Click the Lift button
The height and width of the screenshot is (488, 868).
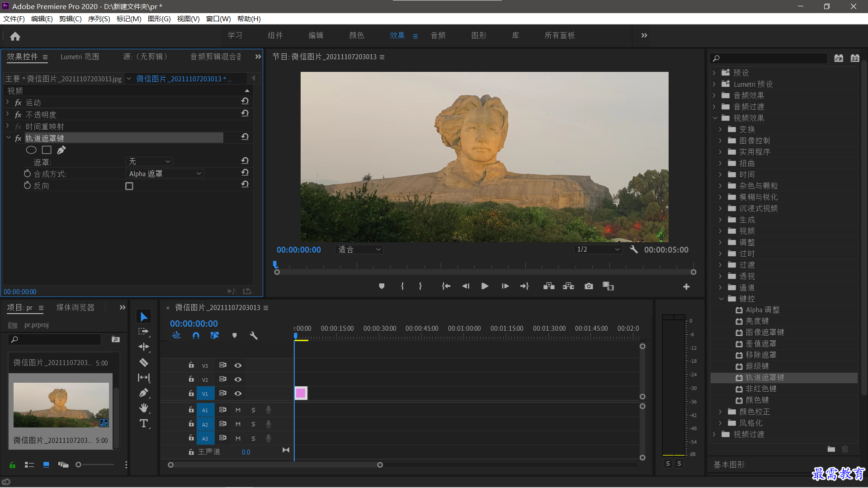pos(549,286)
